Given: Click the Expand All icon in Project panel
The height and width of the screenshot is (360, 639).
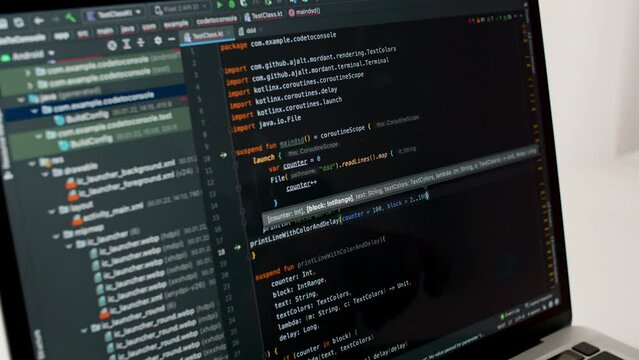Looking at the screenshot, I should coord(127,44).
